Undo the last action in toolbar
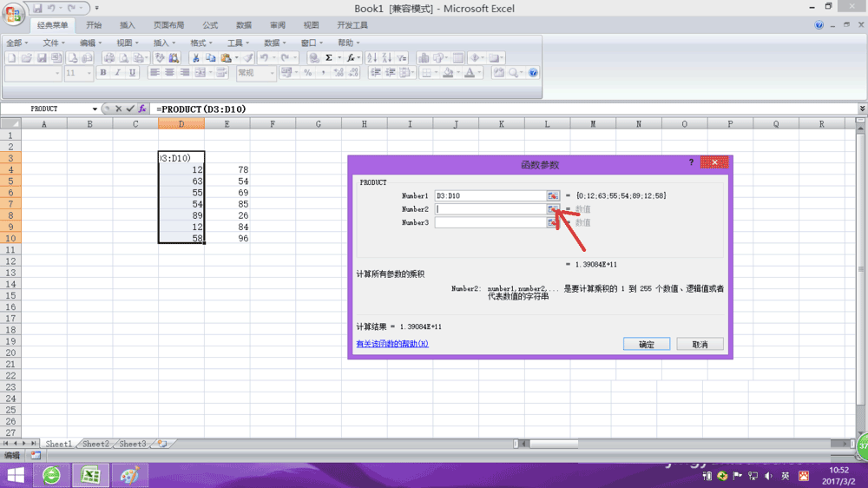This screenshot has height=488, width=868. tap(264, 57)
